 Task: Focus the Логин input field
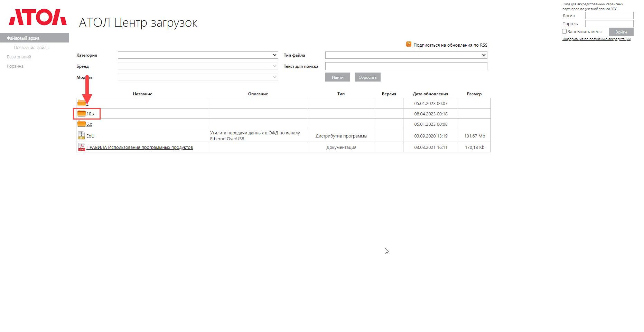(x=609, y=16)
